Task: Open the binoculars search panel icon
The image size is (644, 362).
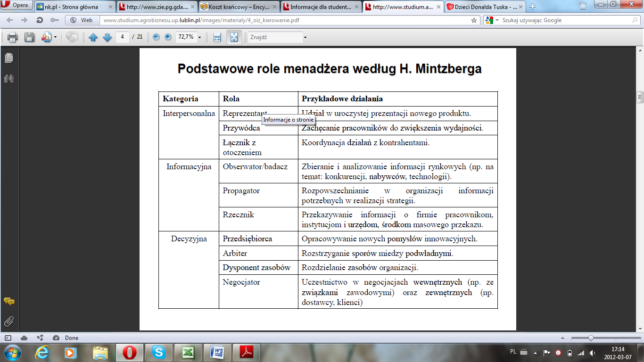Action: pos(9,79)
